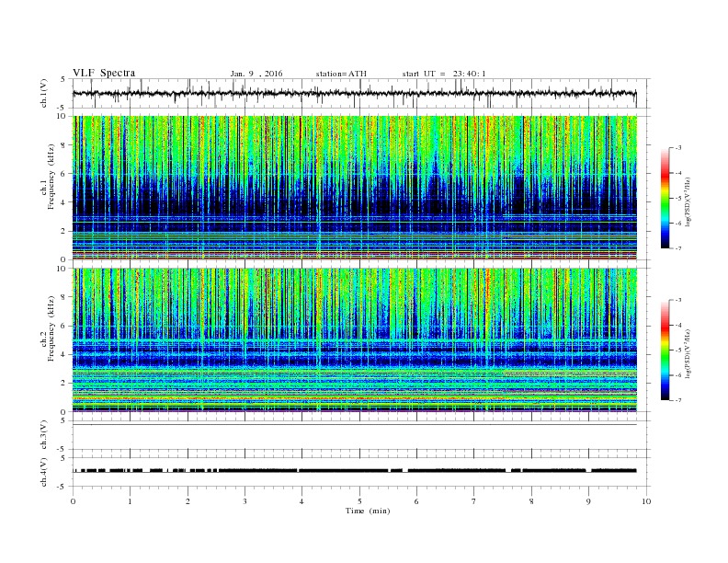Screen dimensions: 728x563
Task: Click the "station=ATH" label
Action: [x=341, y=74]
